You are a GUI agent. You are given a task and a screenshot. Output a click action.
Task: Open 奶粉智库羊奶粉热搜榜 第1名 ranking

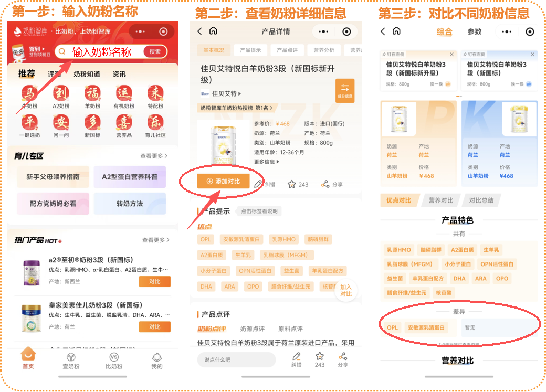[236, 108]
